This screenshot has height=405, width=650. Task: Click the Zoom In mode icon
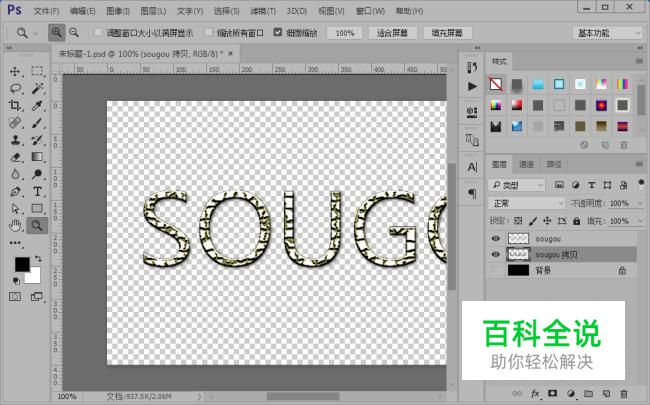(x=56, y=32)
